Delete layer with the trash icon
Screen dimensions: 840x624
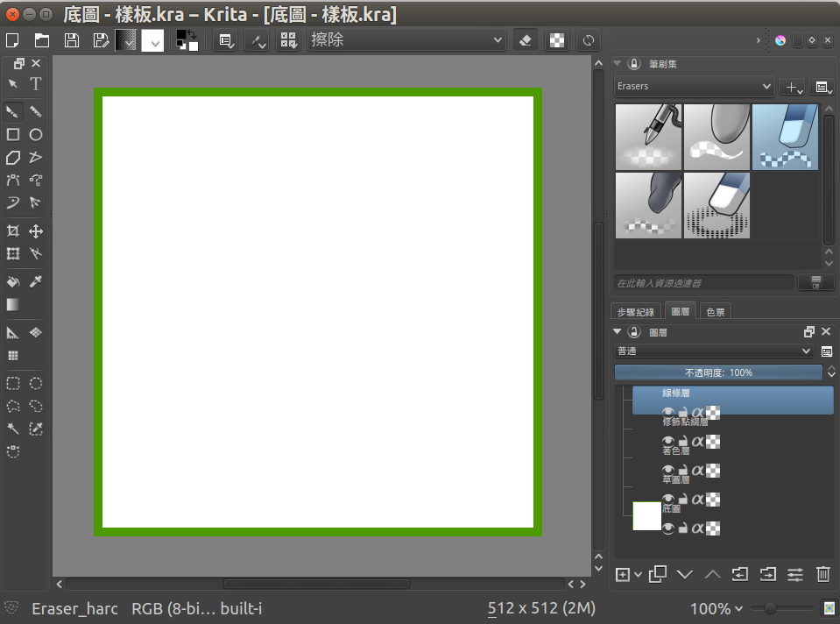click(823, 574)
